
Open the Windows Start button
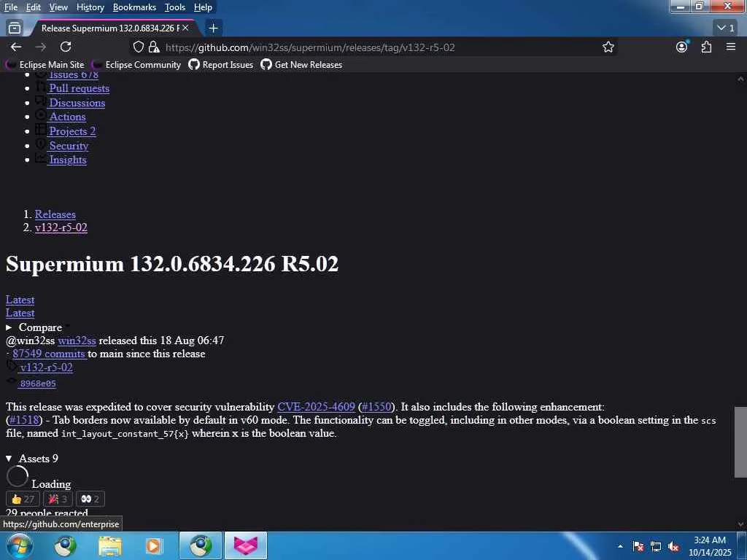[19, 545]
